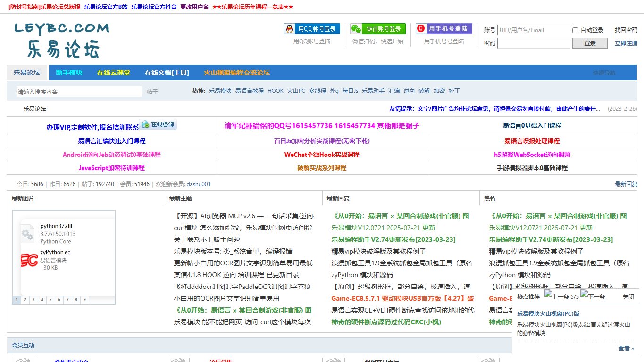Open 最新回复 post Game-EC8.5.7.1 驱动模块USB官方版
The height and width of the screenshot is (362, 644).
click(x=402, y=298)
